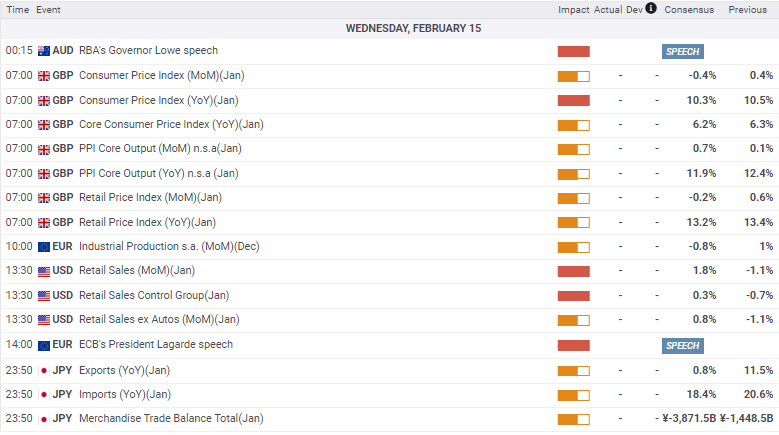Click Japan flag on Merchandise Trade Balance row
Viewport: 779px width, 435px height.
pos(44,419)
